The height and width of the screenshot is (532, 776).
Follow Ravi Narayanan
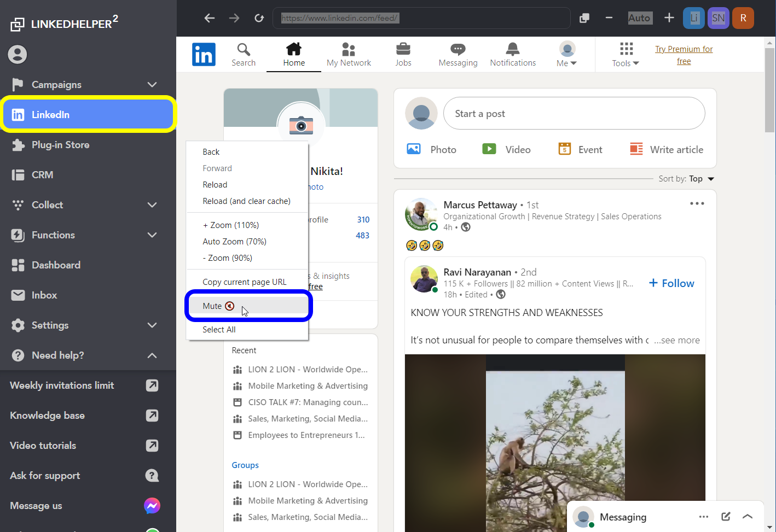671,283
